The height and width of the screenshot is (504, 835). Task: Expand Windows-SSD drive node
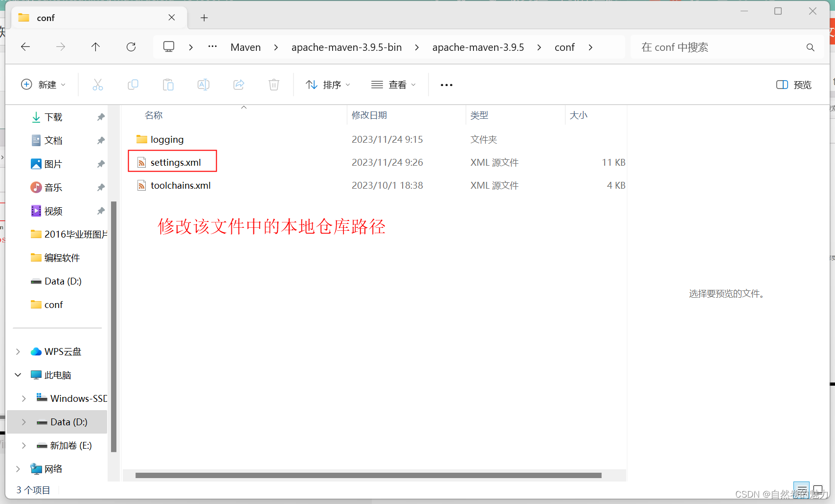pos(24,398)
